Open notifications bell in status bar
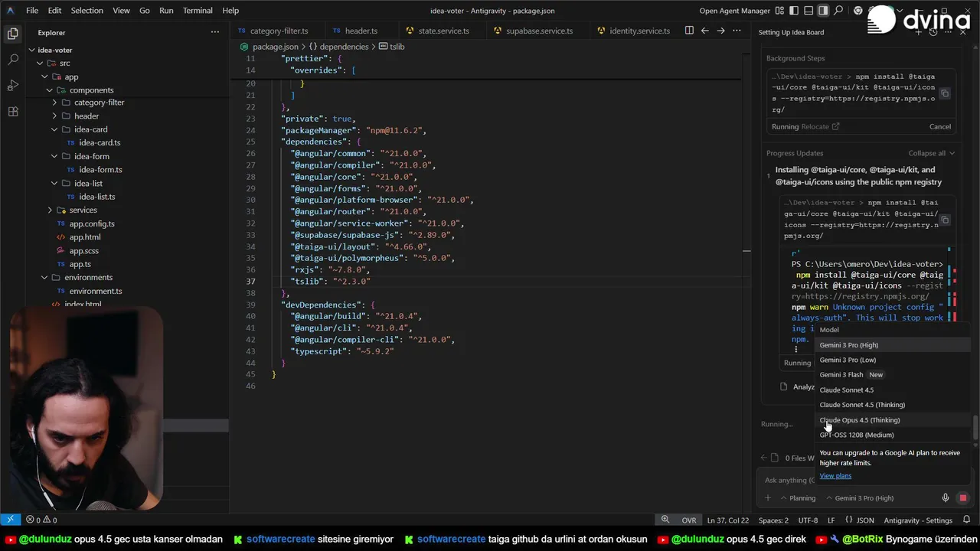 pos(968,520)
